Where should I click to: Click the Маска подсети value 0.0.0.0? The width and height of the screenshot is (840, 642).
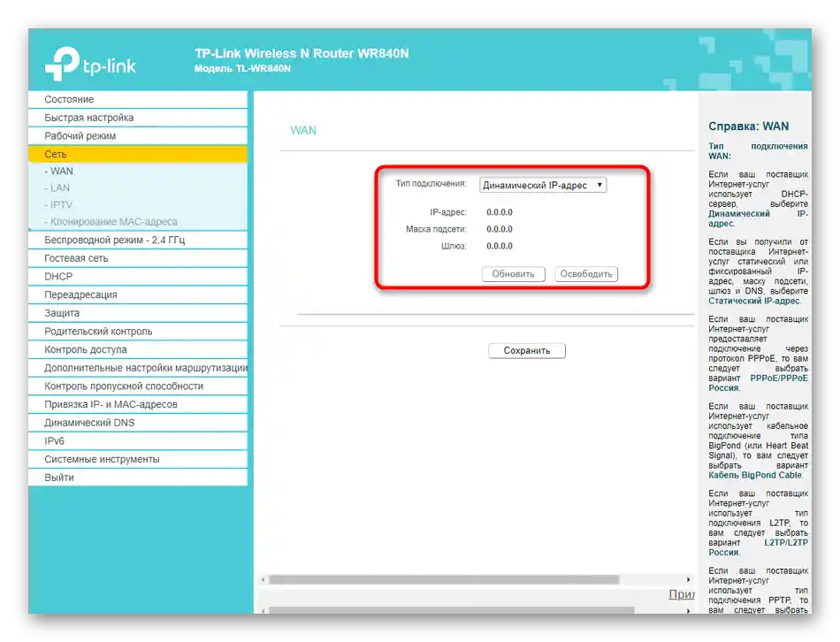500,229
